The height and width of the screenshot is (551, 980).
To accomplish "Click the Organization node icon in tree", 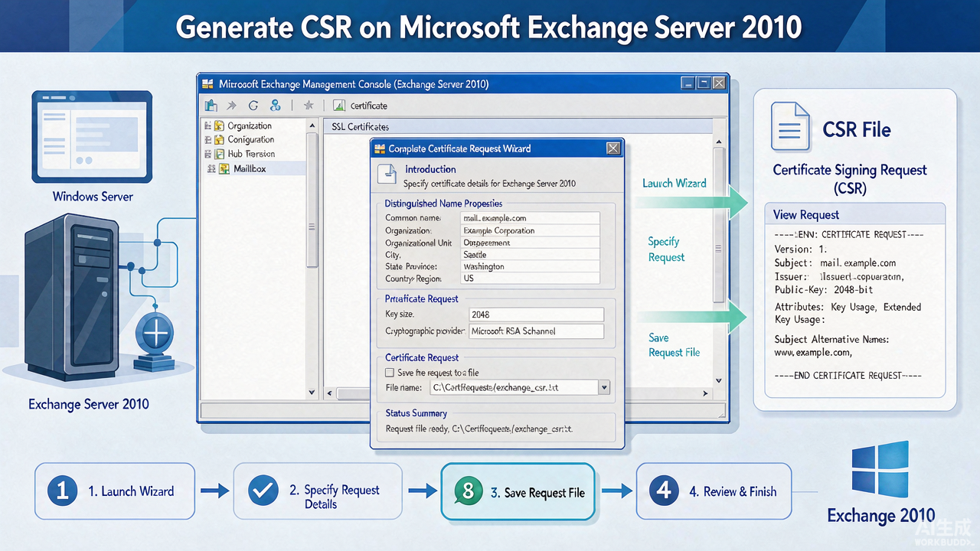I will tap(220, 126).
